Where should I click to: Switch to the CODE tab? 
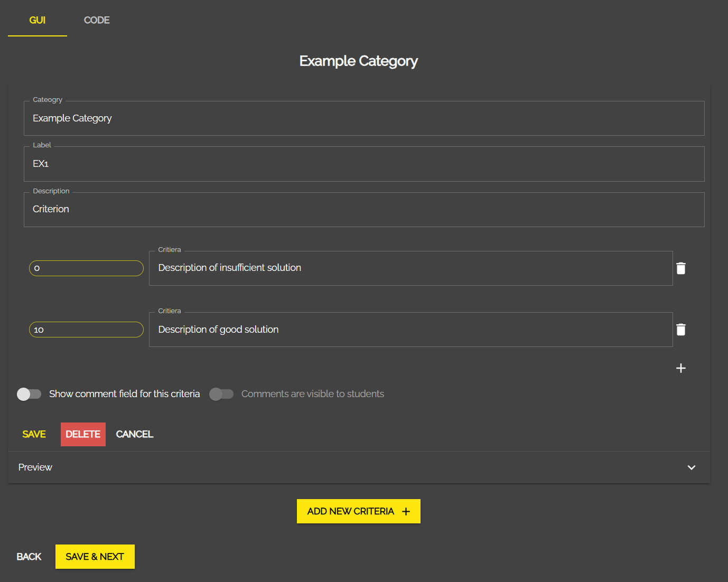(x=97, y=20)
